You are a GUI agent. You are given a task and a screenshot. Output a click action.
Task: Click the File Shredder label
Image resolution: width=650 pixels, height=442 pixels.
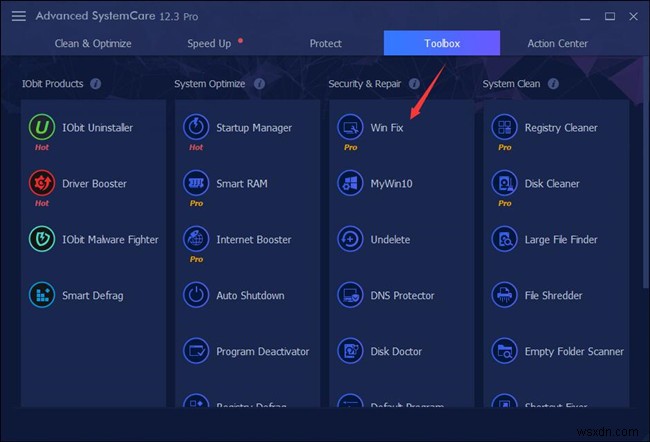553,295
